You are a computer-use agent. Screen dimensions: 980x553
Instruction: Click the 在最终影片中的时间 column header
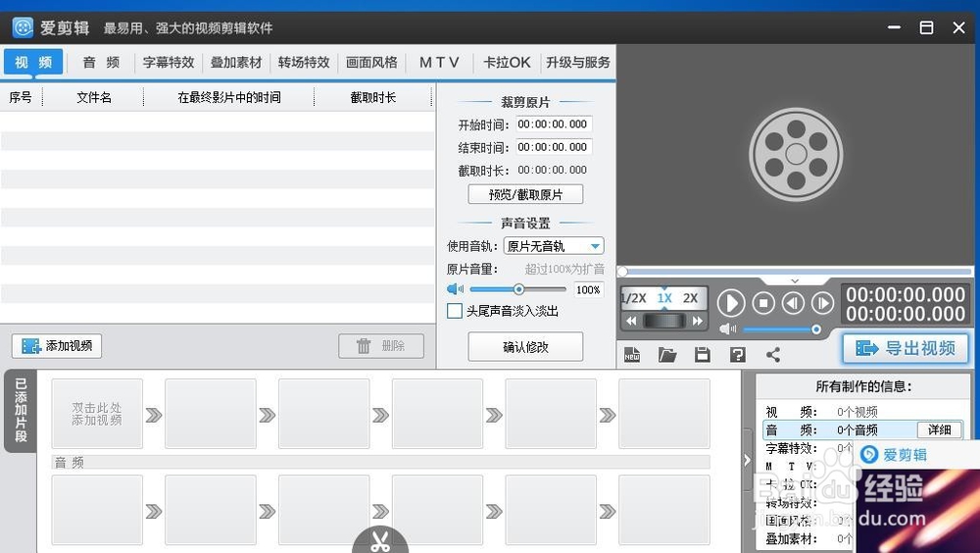pos(228,97)
